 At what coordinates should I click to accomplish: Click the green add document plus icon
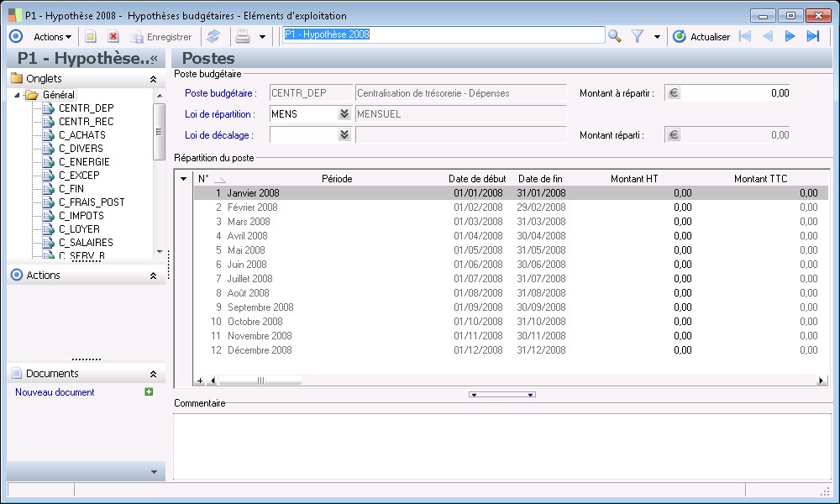coord(149,391)
